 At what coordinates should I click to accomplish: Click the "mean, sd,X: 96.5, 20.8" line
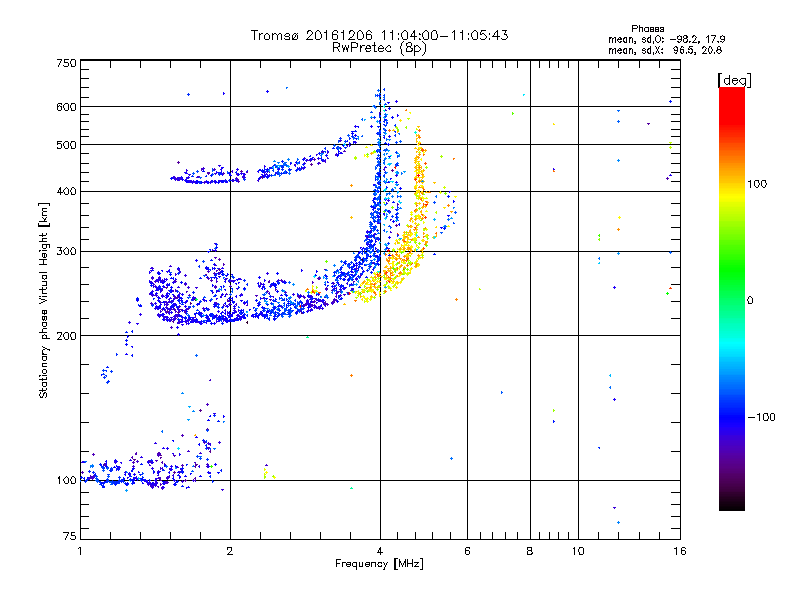click(665, 50)
